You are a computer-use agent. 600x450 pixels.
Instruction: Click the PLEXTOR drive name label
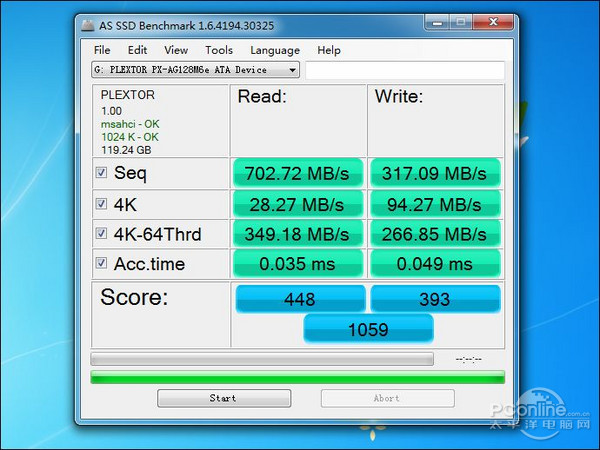click(x=127, y=95)
